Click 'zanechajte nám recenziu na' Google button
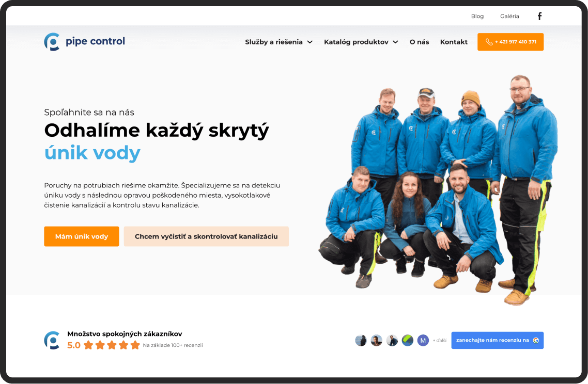 tap(492, 341)
